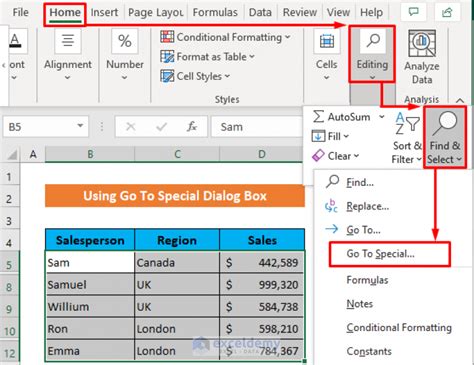Click the Replace icon in menu
Screen dimensions: 474x365
click(331, 206)
